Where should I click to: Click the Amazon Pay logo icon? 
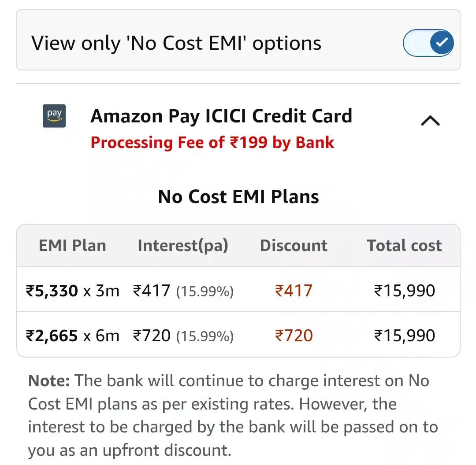point(54,116)
